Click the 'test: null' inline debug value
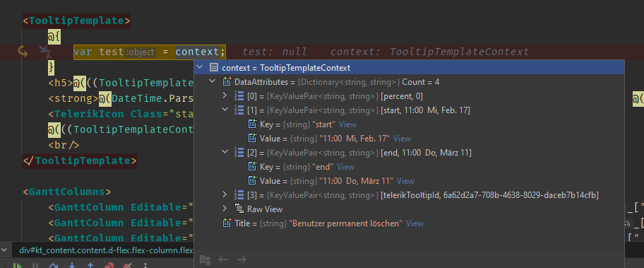This screenshot has height=268, width=644. 275,52
